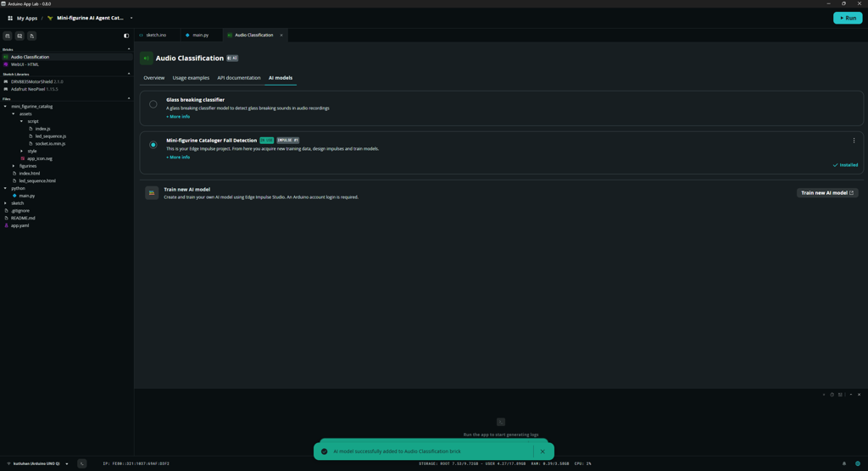Viewport: 868px width, 471px height.
Task: Collapse the python folder
Action: [x=6, y=188]
